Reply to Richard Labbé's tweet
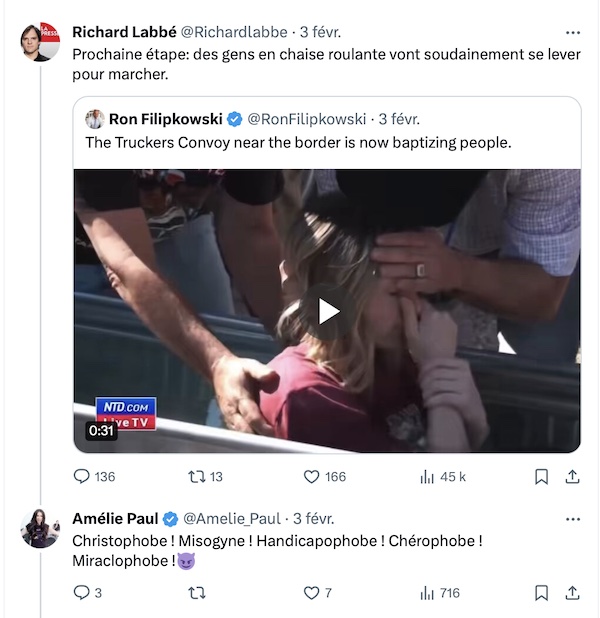 pyautogui.click(x=82, y=476)
